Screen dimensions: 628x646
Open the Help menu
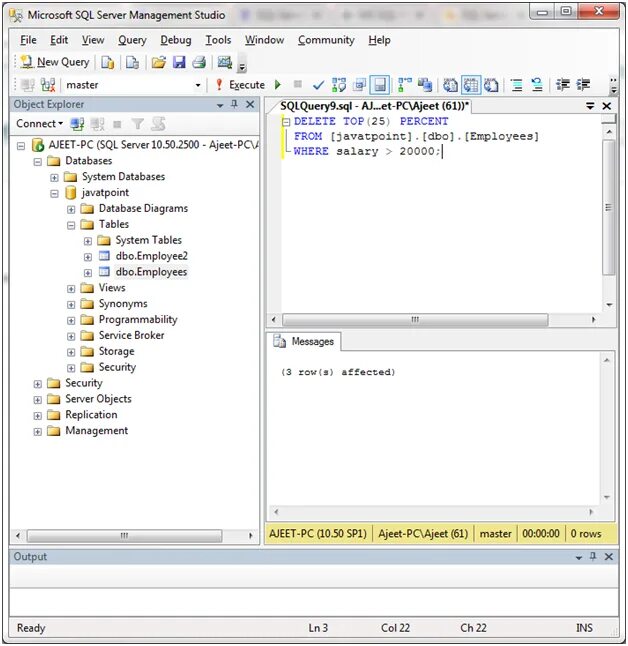pyautogui.click(x=379, y=40)
